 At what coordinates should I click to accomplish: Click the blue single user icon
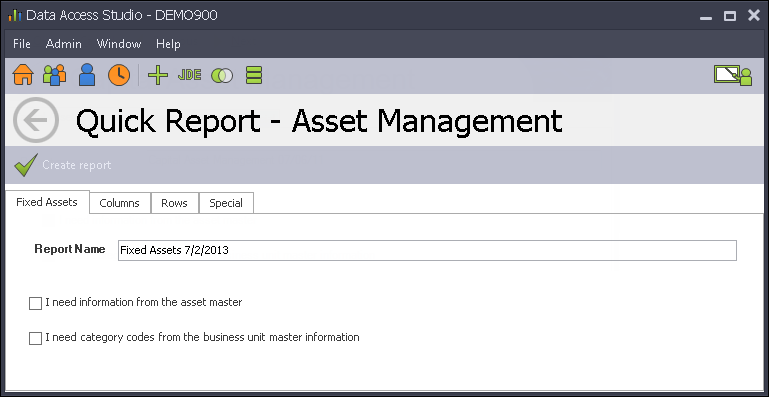click(x=87, y=75)
